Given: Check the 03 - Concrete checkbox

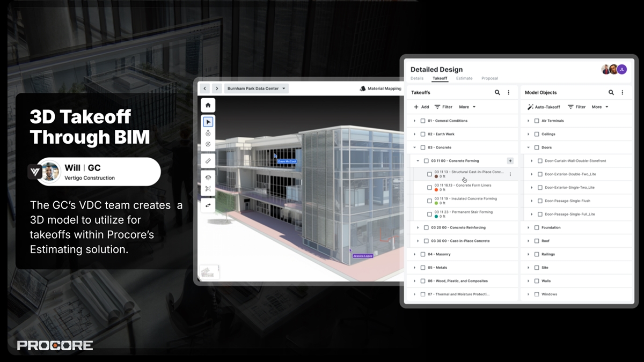Looking at the screenshot, I should (x=423, y=147).
